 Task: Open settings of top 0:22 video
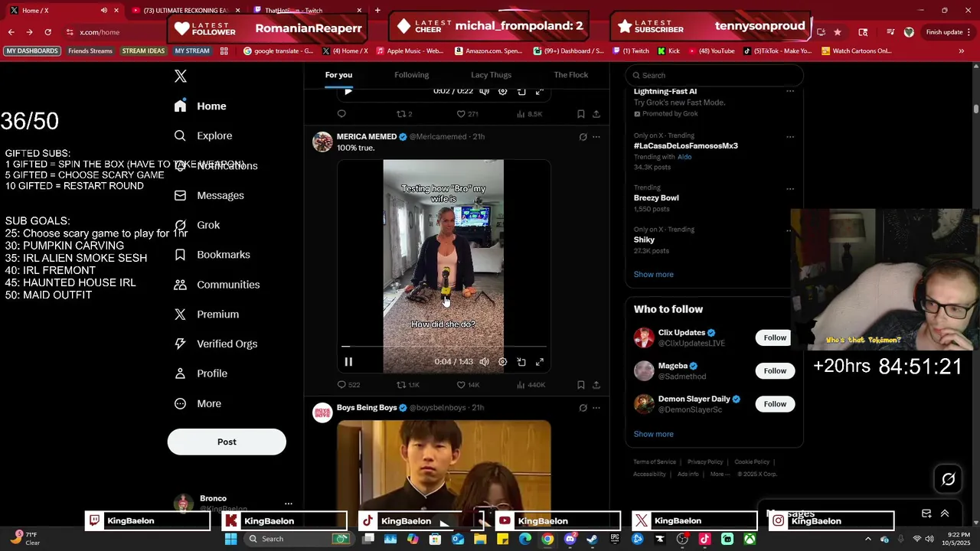(502, 91)
